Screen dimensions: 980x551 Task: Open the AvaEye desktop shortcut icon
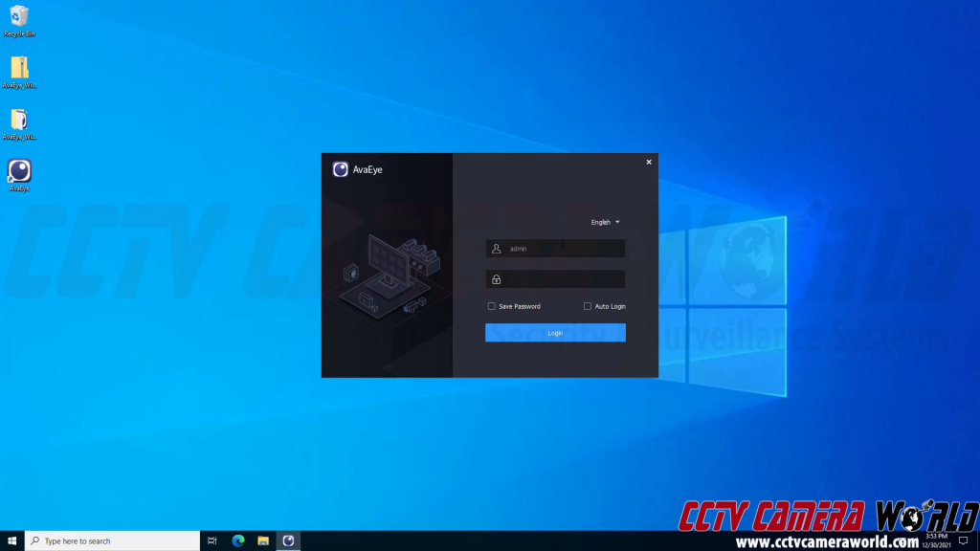[19, 171]
